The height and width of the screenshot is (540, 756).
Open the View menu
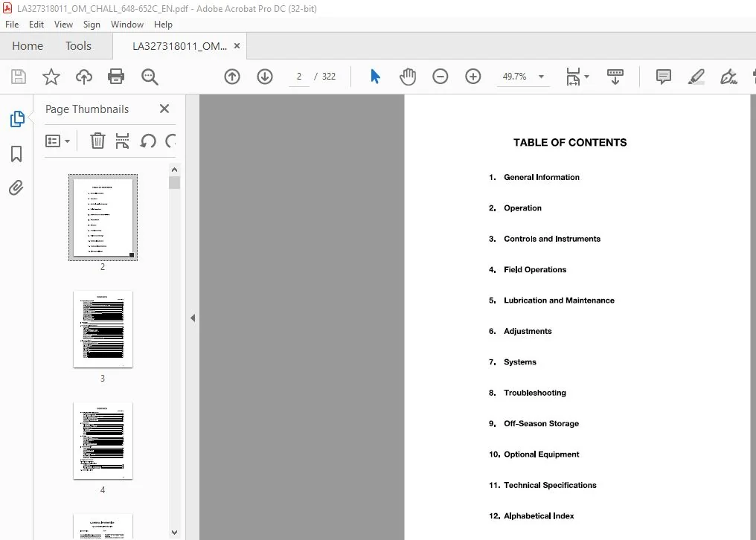63,25
